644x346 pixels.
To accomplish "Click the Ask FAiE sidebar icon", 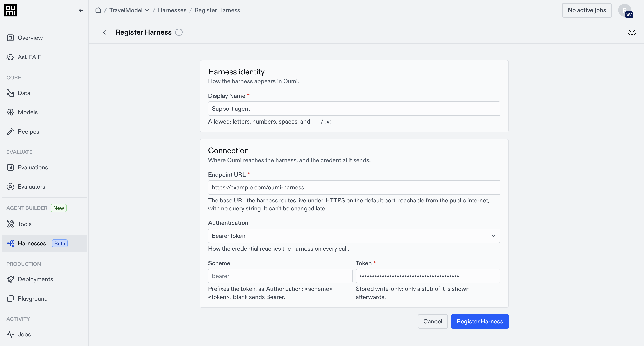I will (10, 57).
